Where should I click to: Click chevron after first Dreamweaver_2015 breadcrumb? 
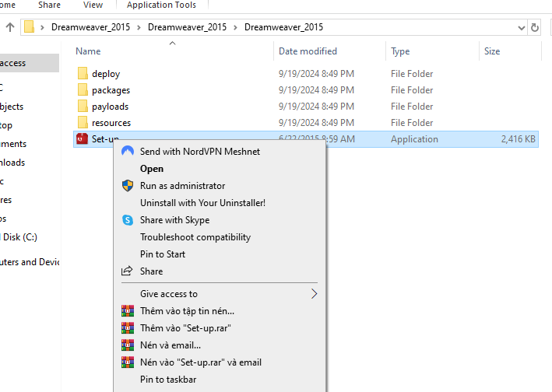point(139,27)
